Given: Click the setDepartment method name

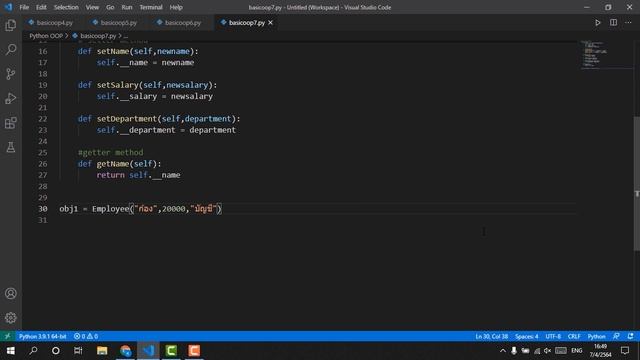Looking at the screenshot, I should [127, 119].
